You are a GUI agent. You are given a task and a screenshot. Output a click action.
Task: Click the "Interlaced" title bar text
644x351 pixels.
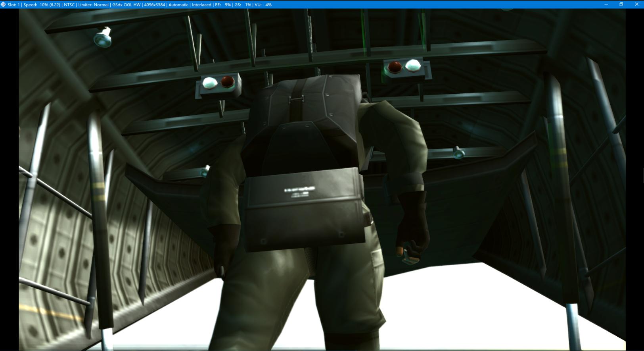pos(201,5)
